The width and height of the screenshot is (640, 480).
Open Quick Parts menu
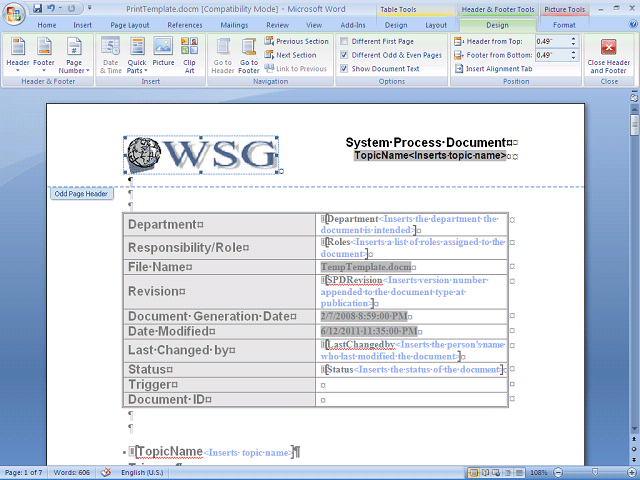pos(137,56)
